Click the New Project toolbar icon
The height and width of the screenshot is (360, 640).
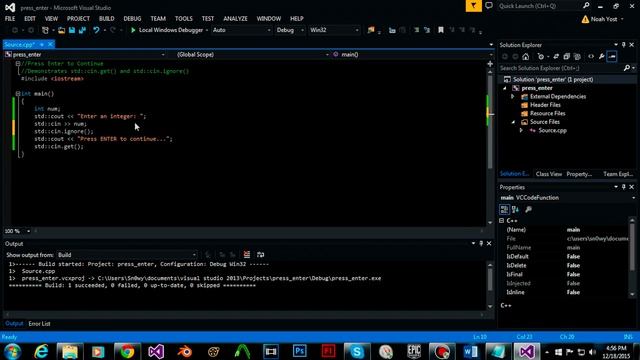[x=45, y=30]
